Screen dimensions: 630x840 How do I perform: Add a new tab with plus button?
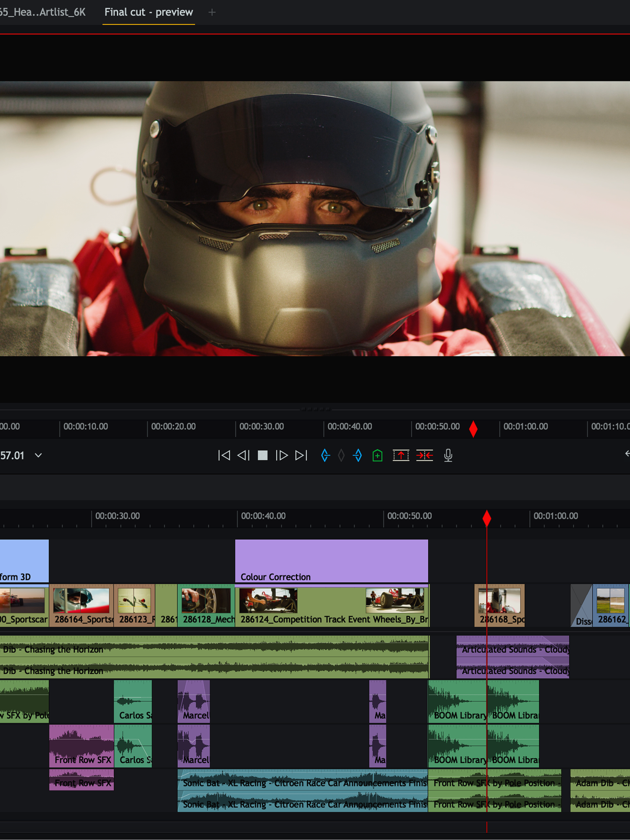pyautogui.click(x=212, y=13)
